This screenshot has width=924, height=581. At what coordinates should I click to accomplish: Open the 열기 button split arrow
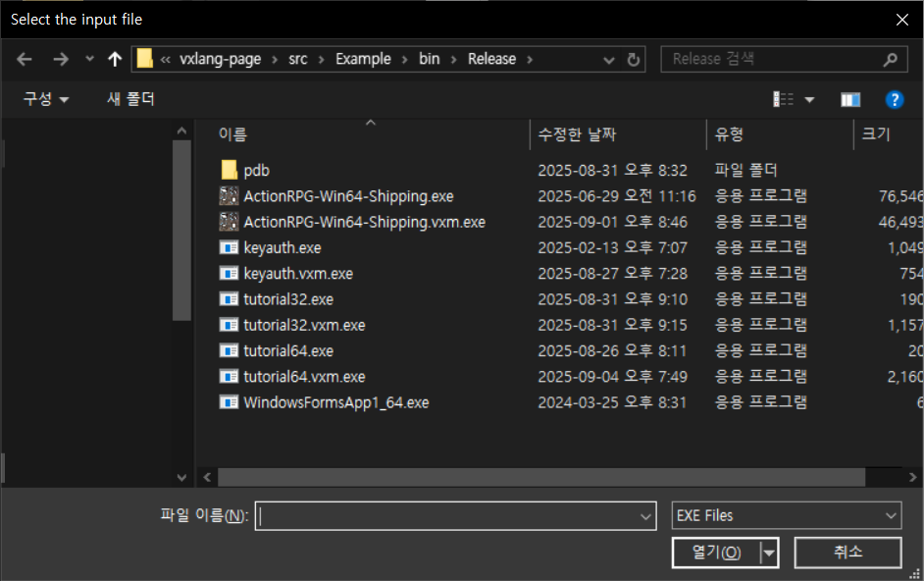click(769, 554)
